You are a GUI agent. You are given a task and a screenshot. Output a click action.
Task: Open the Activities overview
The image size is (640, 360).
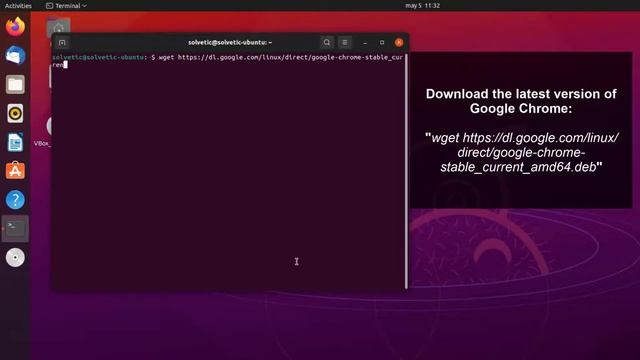tap(18, 6)
